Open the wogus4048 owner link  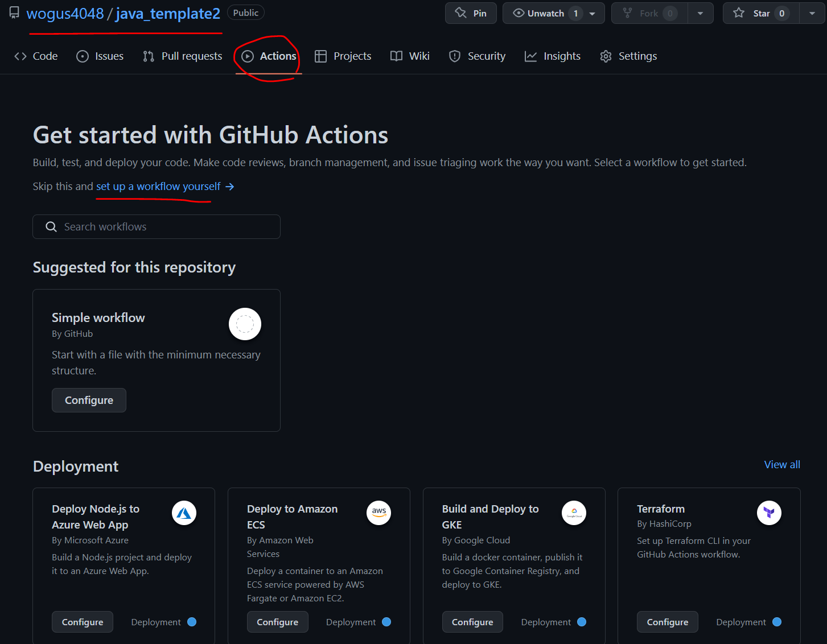[65, 14]
